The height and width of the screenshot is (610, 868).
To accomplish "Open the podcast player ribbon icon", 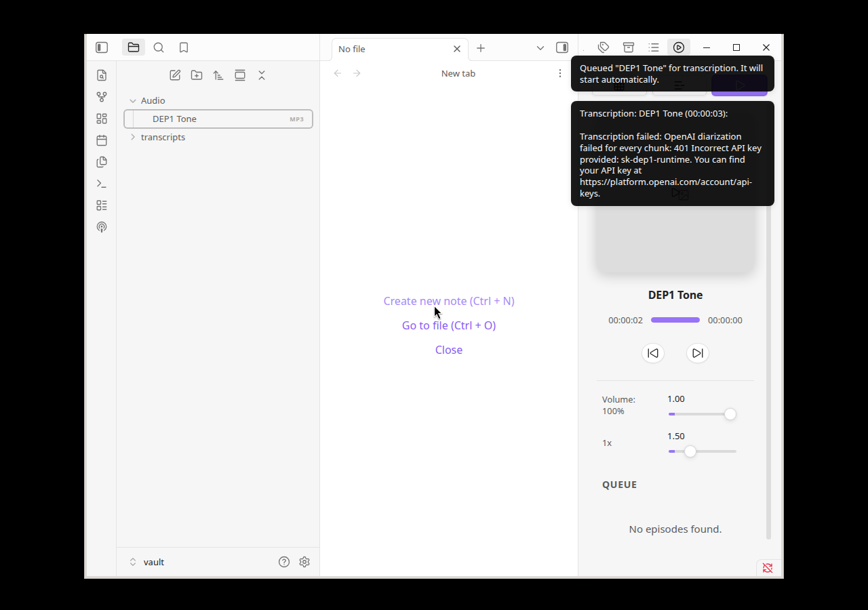I will coord(102,227).
